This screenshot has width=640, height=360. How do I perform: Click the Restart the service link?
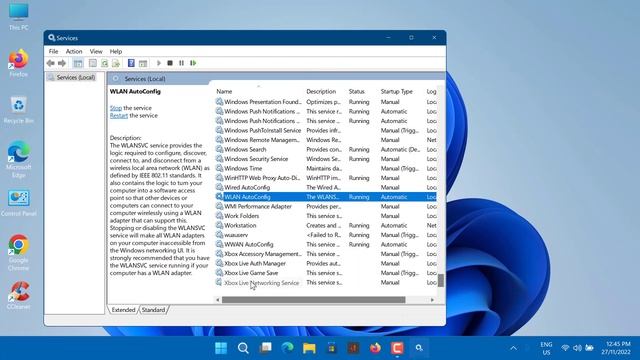click(x=119, y=116)
